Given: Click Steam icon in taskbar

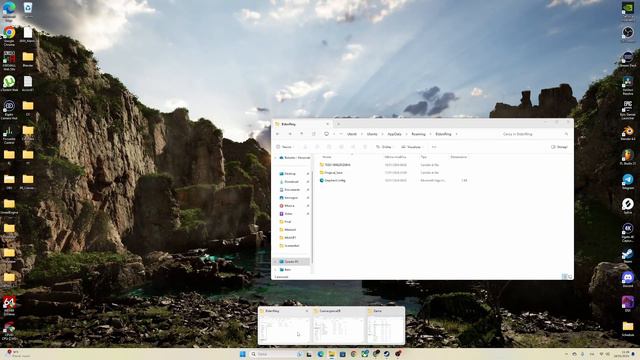Looking at the screenshot, I should coord(387,354).
